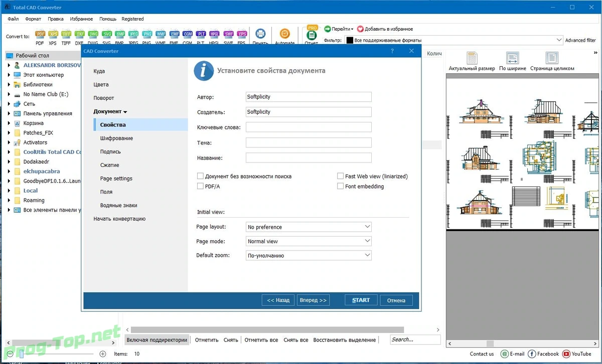Fit preview По ширине
602x364 pixels.
pos(512,61)
